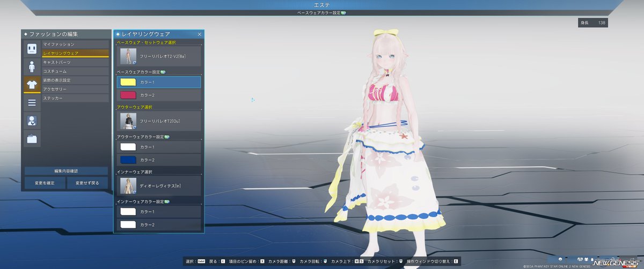Open the folder/saved data category icon
Image resolution: width=644 pixels, height=269 pixels.
(x=32, y=138)
